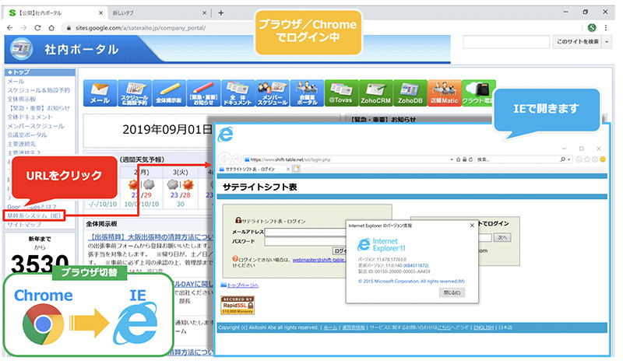This screenshot has height=364, width=623.
Task: Expand the dropdown beside このサイトを検索
Action: coord(607,42)
